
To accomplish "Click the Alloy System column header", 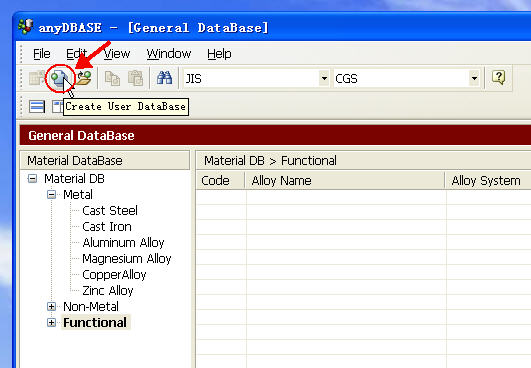I will (488, 180).
